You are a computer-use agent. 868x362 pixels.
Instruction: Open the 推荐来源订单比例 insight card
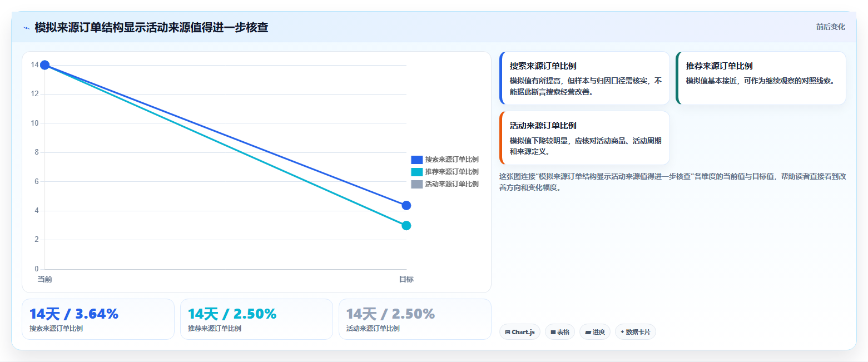(x=761, y=78)
